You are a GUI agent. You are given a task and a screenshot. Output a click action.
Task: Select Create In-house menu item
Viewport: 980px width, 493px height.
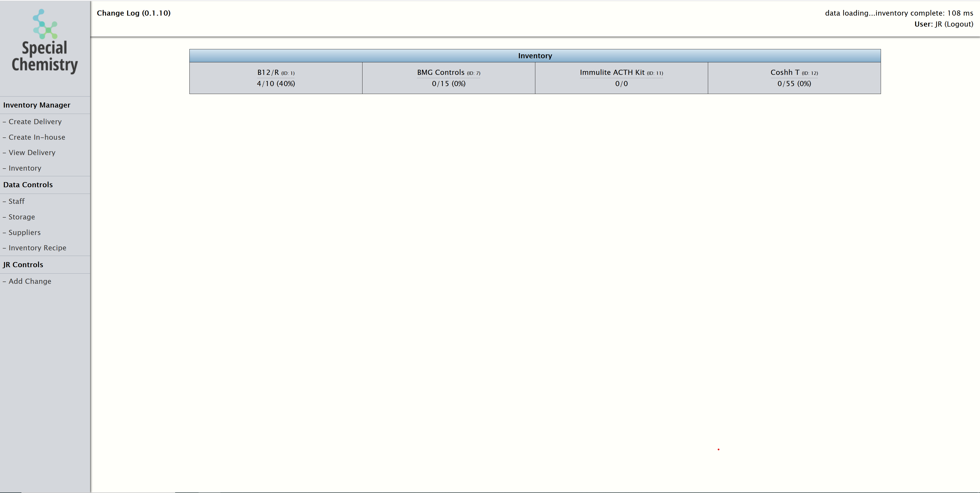coord(37,137)
